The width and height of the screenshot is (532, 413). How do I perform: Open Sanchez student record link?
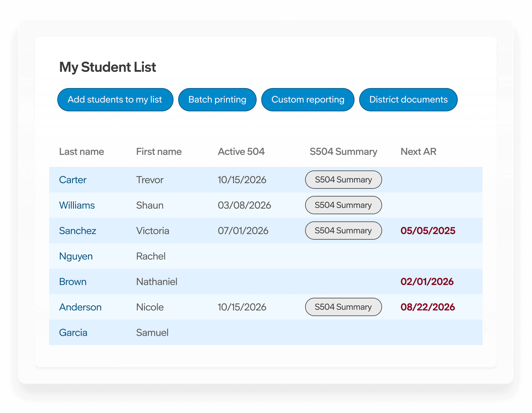(77, 231)
